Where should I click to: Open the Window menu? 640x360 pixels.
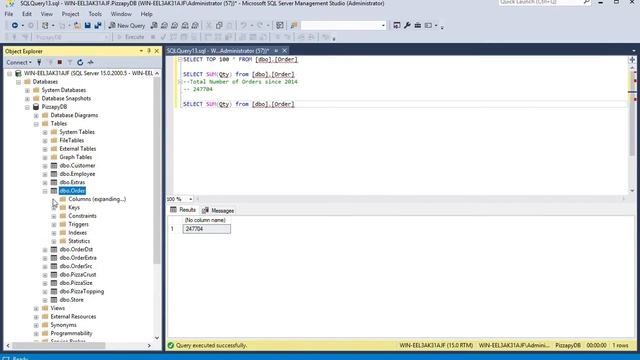tap(121, 14)
